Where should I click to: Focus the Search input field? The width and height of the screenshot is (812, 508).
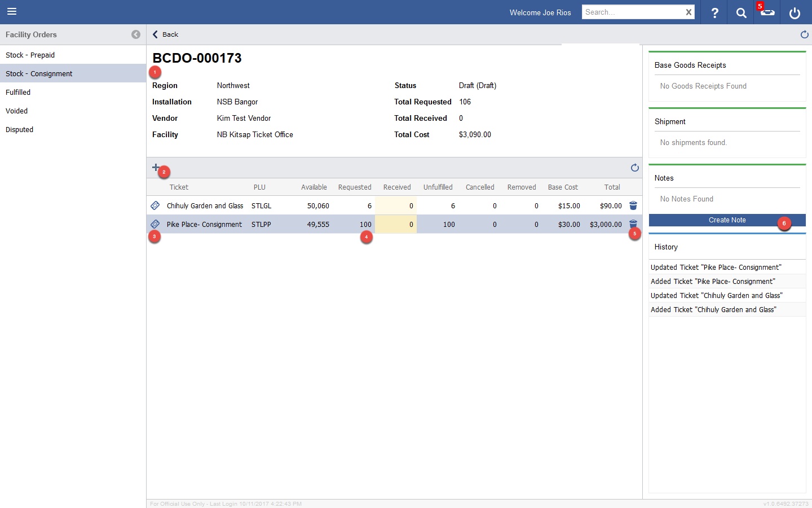point(632,12)
